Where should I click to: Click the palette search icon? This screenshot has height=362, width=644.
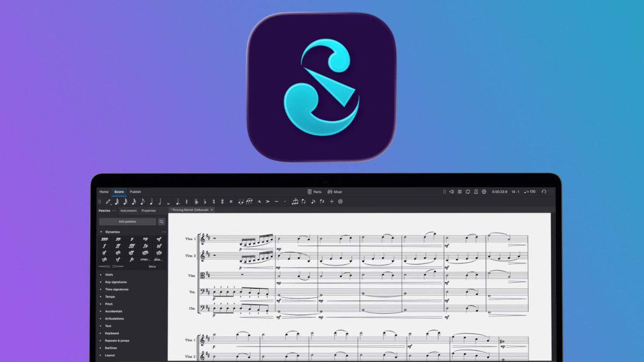(x=162, y=221)
